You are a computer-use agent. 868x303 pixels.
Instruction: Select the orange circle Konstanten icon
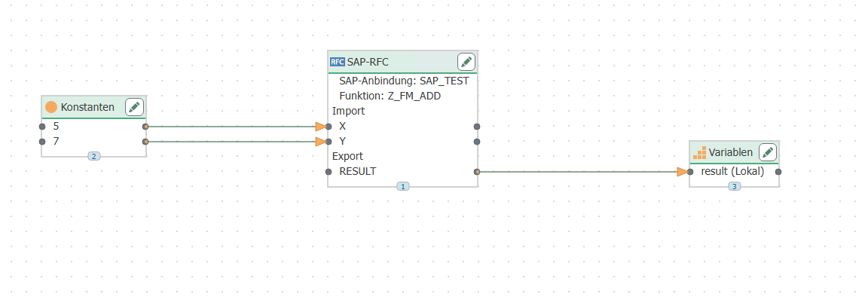pyautogui.click(x=51, y=107)
